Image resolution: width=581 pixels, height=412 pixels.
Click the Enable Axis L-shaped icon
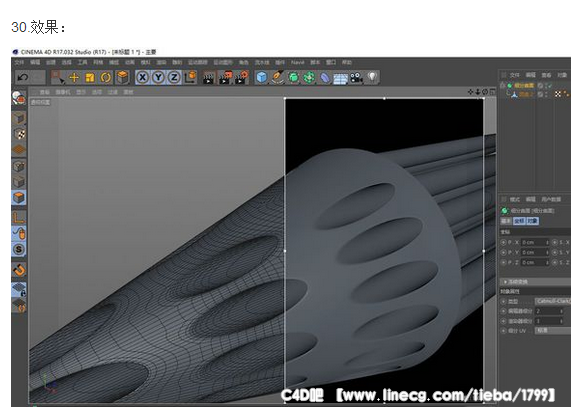(x=19, y=218)
